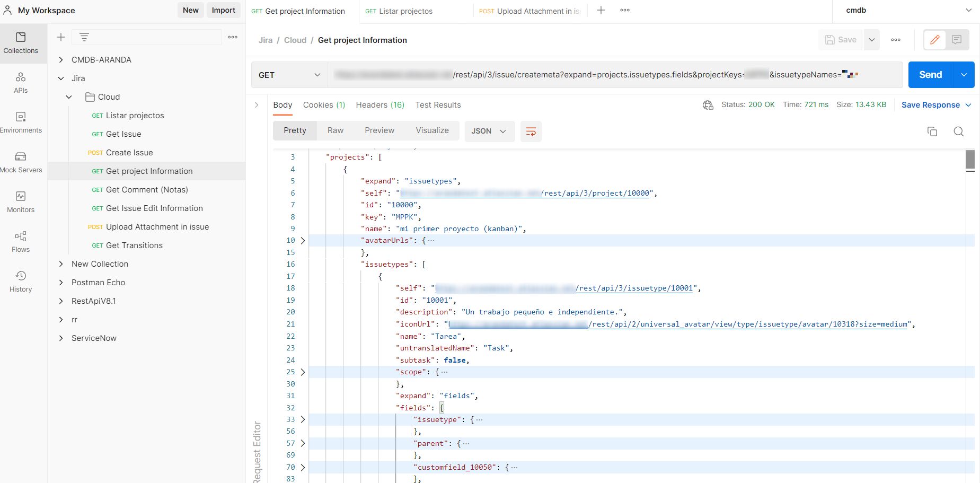
Task: Click inside the request URL field
Action: [615, 75]
